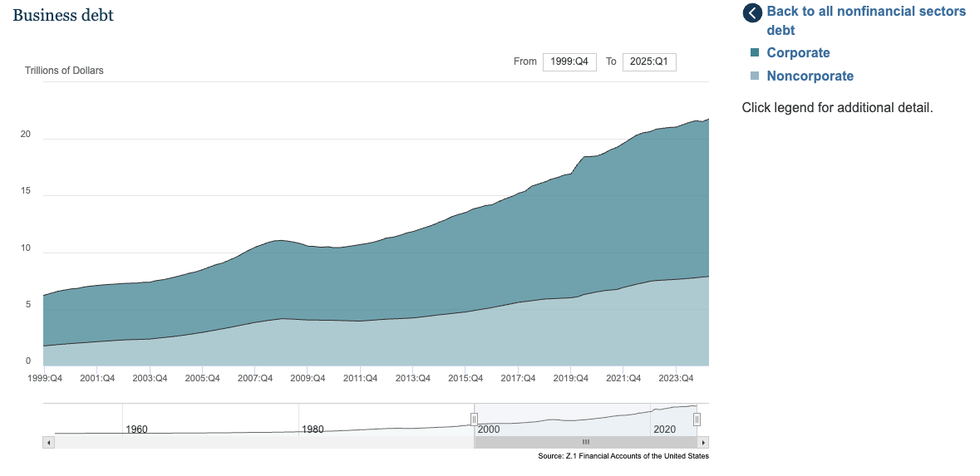Click the navigator scrollbar thumb grip
The height and width of the screenshot is (476, 980).
[x=585, y=443]
